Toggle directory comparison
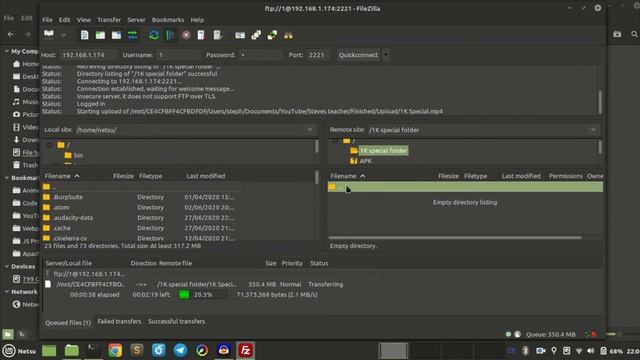 tap(256, 35)
